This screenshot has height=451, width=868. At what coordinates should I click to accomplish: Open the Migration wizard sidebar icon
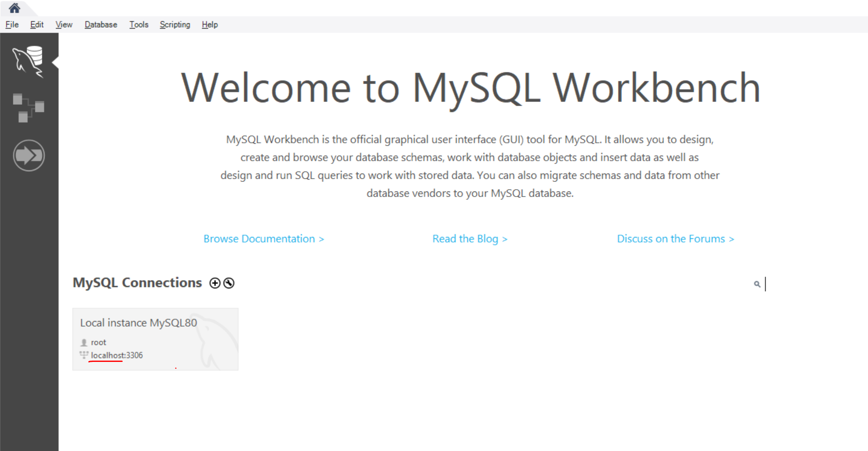[28, 156]
